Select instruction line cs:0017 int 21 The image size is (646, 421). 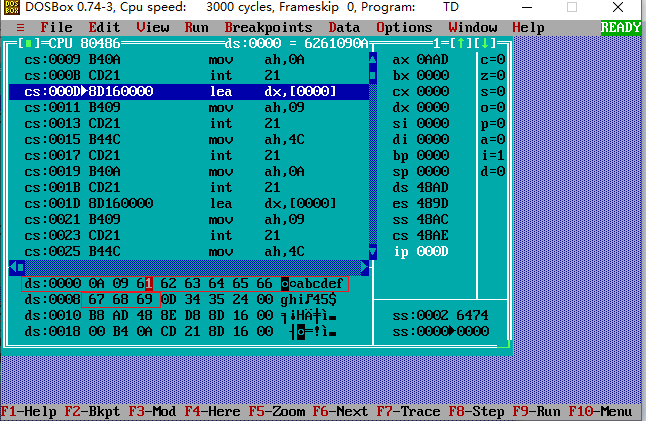pos(189,156)
